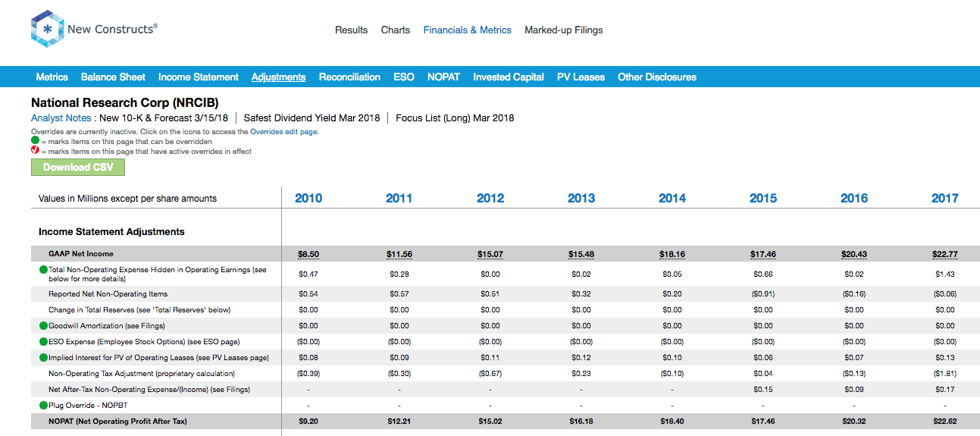Open the Analyst Notes link
The width and height of the screenshot is (980, 436).
point(62,118)
